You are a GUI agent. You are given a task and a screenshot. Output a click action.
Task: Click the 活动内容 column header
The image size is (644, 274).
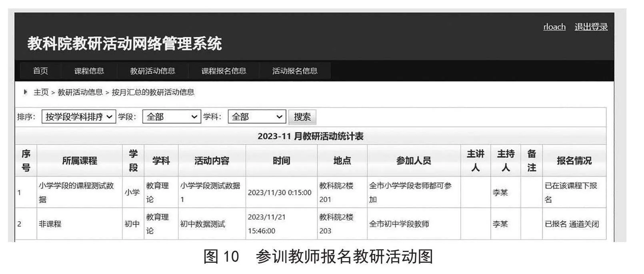click(x=212, y=161)
